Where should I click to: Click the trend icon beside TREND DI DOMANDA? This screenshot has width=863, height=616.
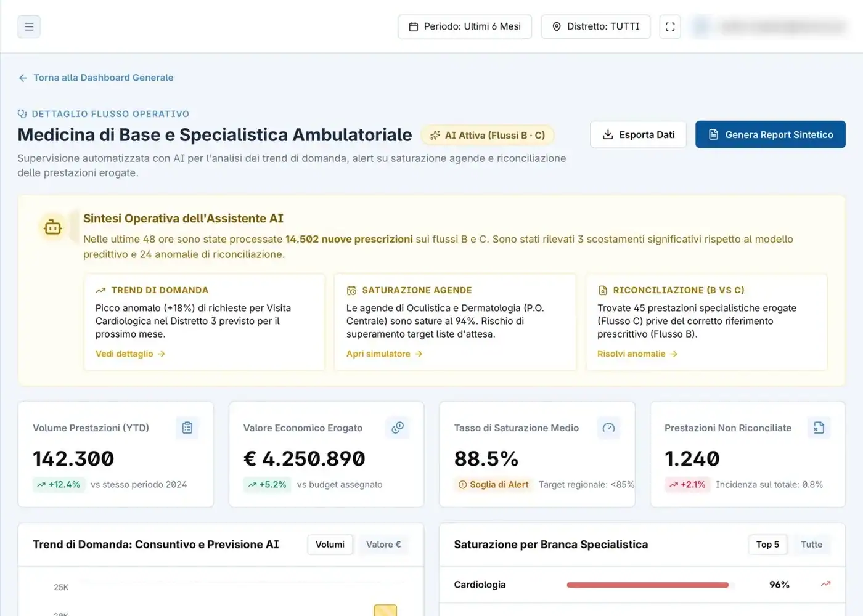click(100, 290)
